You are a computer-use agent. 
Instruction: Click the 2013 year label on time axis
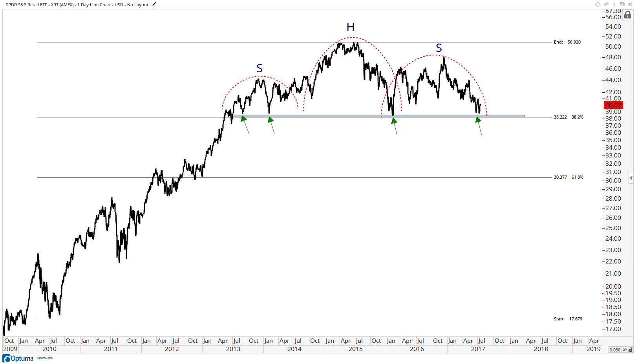(x=233, y=349)
